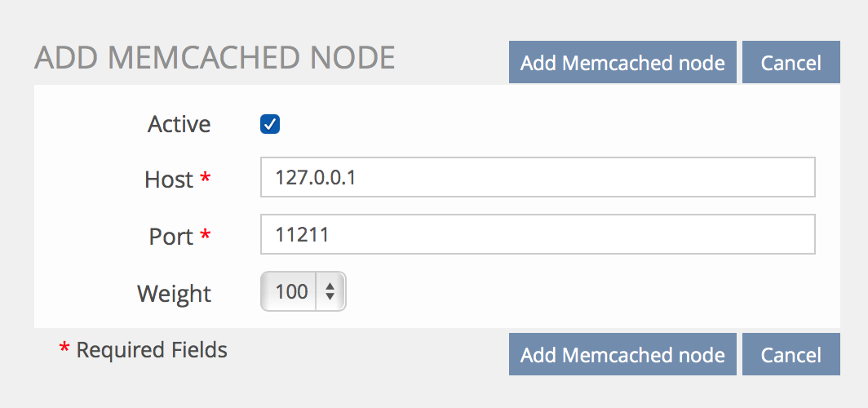Click the 100 value in Weight selector
Viewport: 868px width, 408px height.
(x=291, y=291)
